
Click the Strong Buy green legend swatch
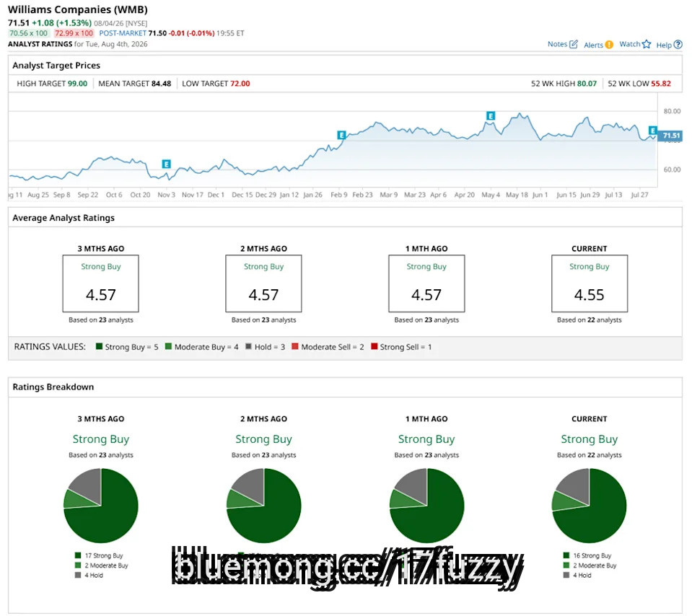coord(100,346)
